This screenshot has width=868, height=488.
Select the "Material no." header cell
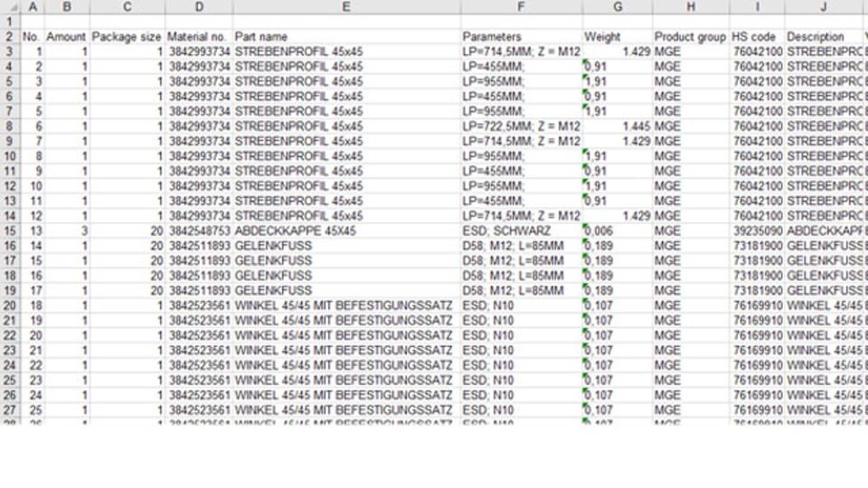point(198,37)
